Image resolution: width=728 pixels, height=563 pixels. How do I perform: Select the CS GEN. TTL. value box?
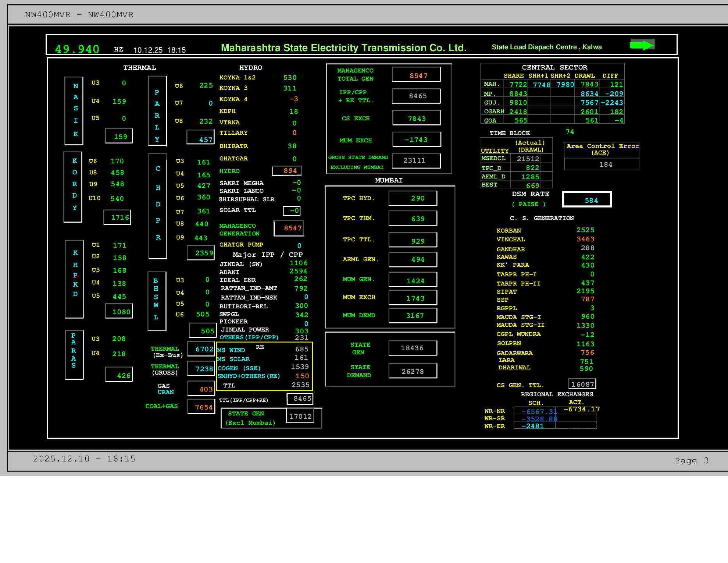point(582,384)
